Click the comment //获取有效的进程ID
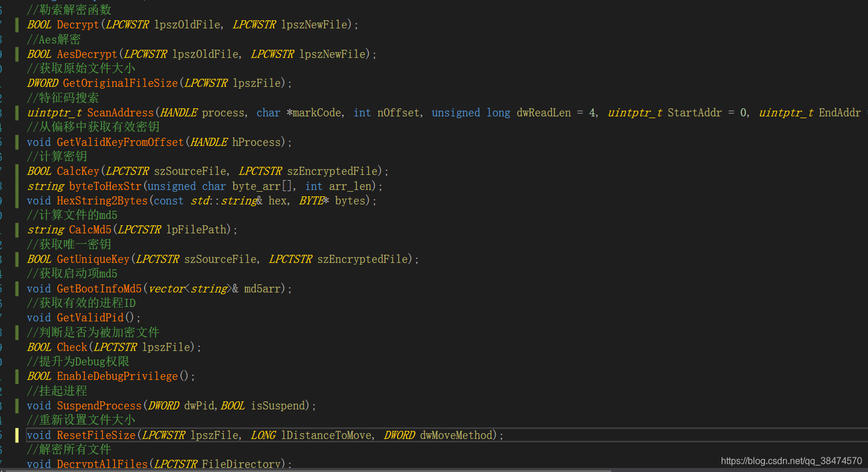 click(x=81, y=303)
